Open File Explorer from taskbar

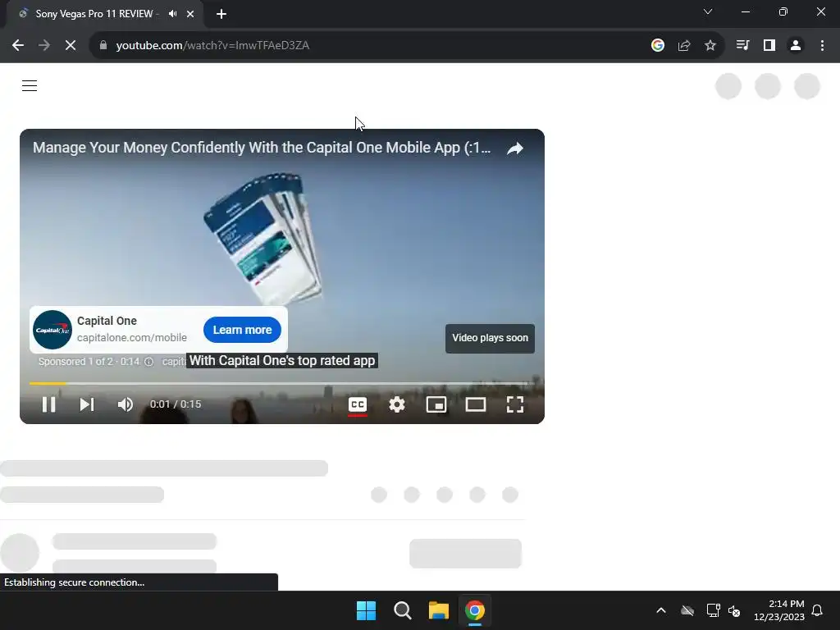coord(438,610)
